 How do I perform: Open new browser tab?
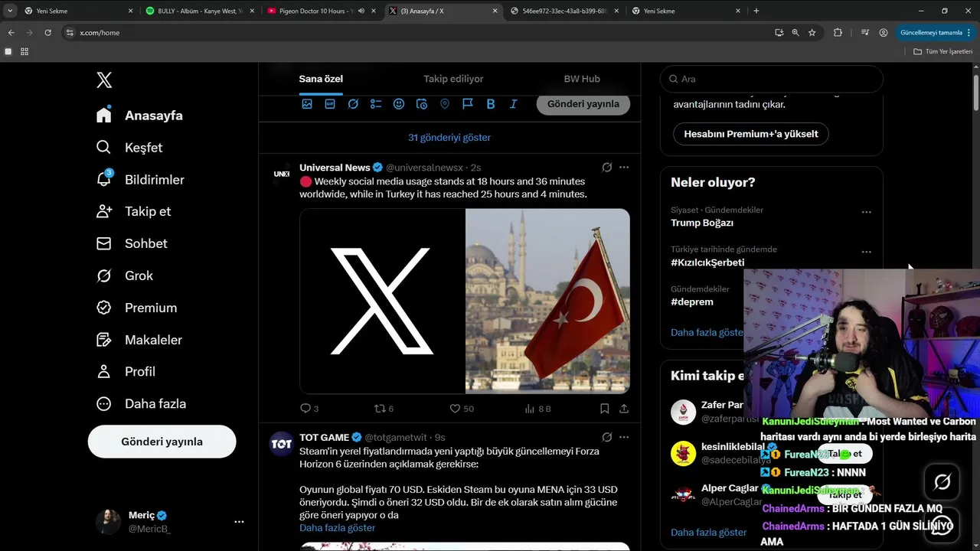756,11
